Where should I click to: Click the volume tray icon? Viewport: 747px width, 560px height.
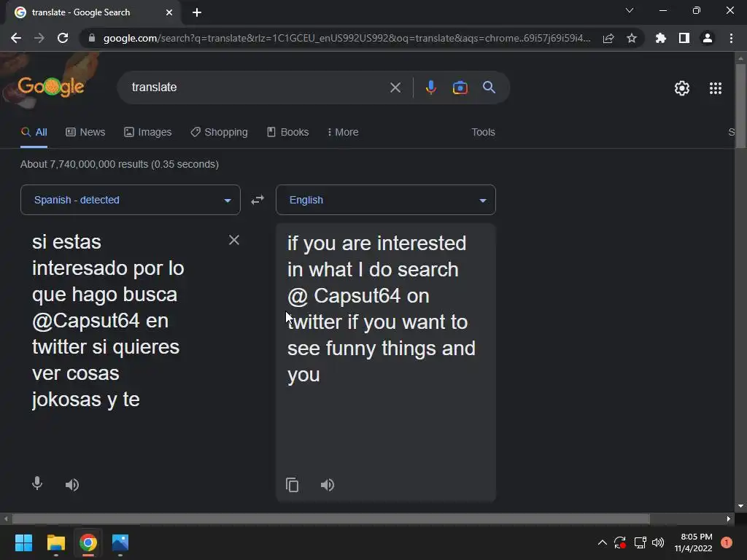[x=658, y=542]
